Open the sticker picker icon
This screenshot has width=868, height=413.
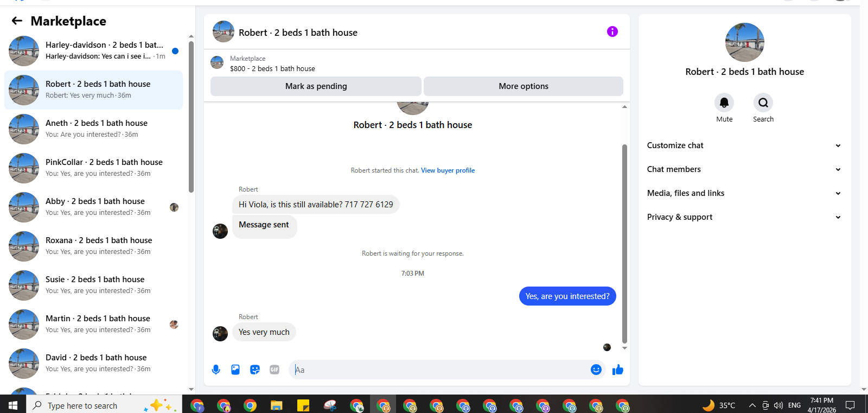pyautogui.click(x=255, y=370)
